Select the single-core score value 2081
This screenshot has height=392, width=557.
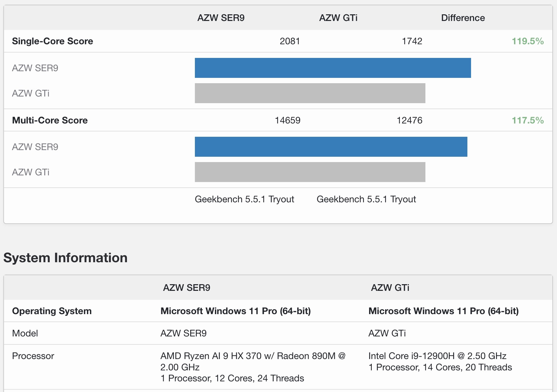289,41
